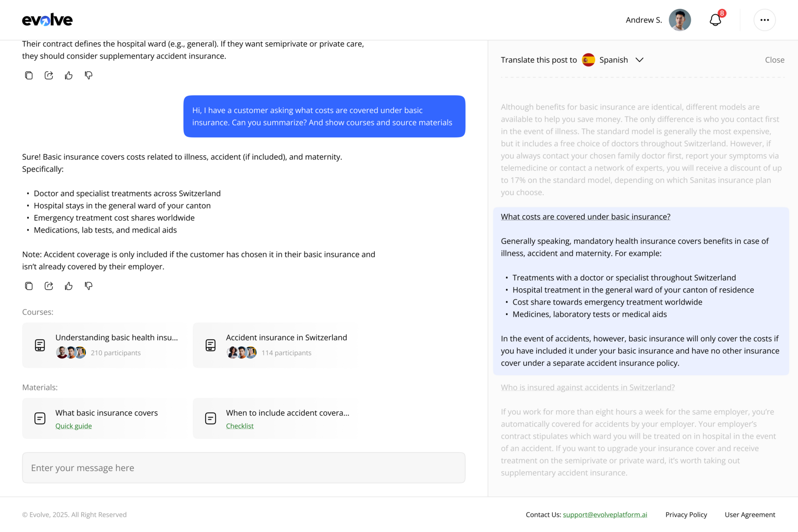Click 'Translate this post to' label
The image size is (798, 532).
click(x=539, y=60)
